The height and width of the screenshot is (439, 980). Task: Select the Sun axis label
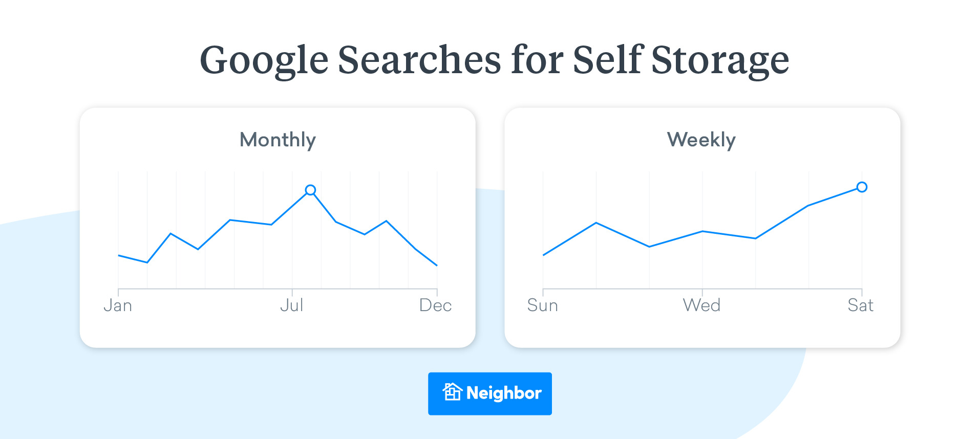[x=542, y=305]
